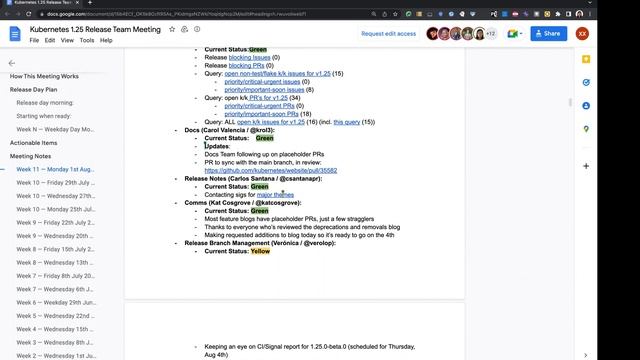Viewport: 640px width, 360px height.
Task: Open the Google Docs home icon
Action: [15, 33]
